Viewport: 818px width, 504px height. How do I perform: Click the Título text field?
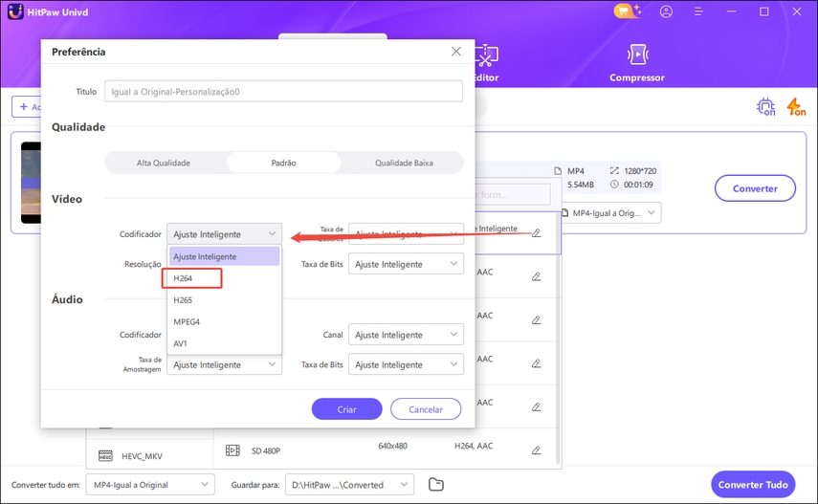tap(282, 91)
